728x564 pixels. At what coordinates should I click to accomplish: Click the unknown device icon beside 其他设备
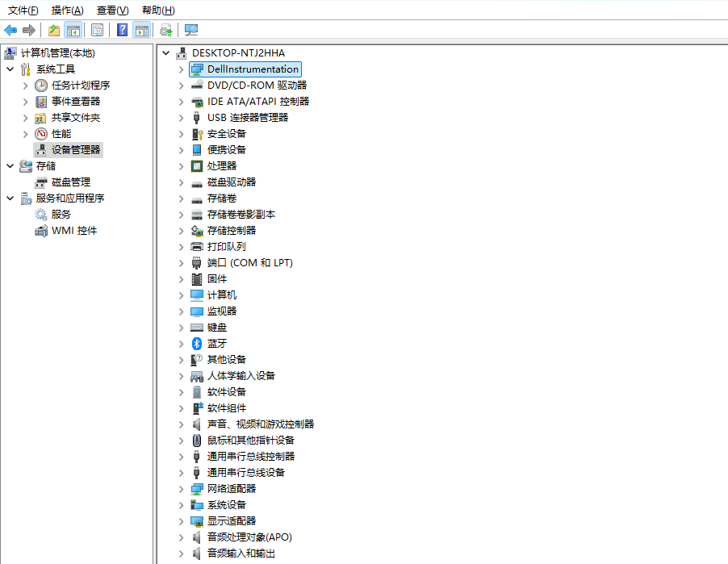pyautogui.click(x=197, y=359)
